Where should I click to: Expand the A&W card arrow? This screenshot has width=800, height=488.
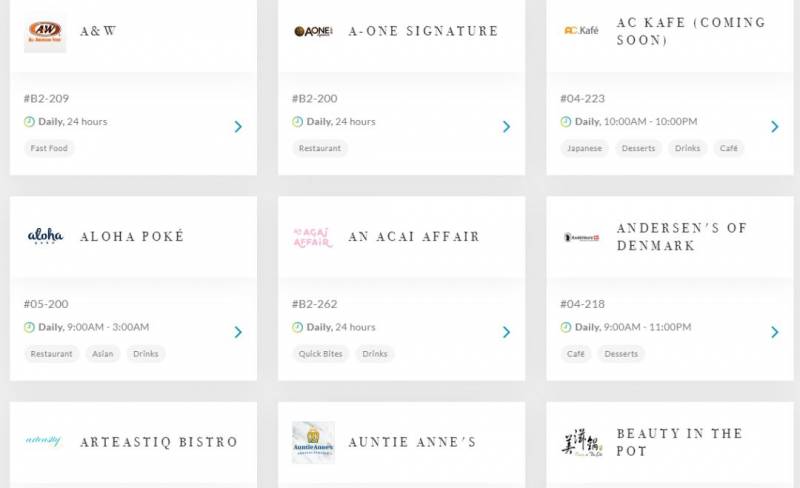(x=238, y=127)
